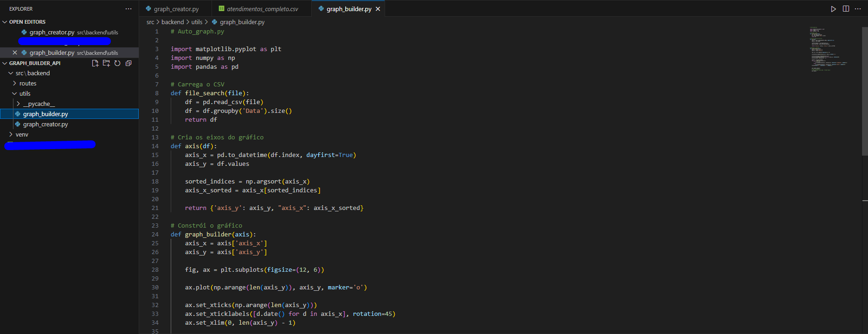Click the code minimap preview
The width and height of the screenshot is (868, 334).
point(829,49)
